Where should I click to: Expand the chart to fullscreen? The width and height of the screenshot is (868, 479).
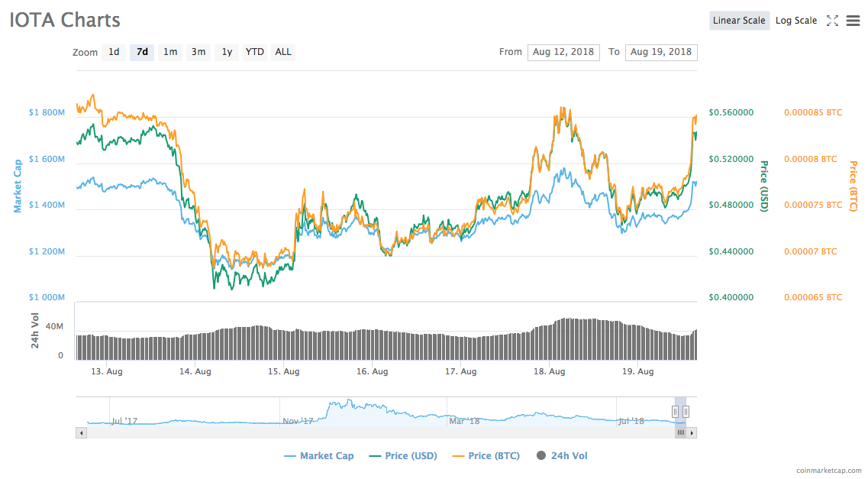[x=832, y=21]
